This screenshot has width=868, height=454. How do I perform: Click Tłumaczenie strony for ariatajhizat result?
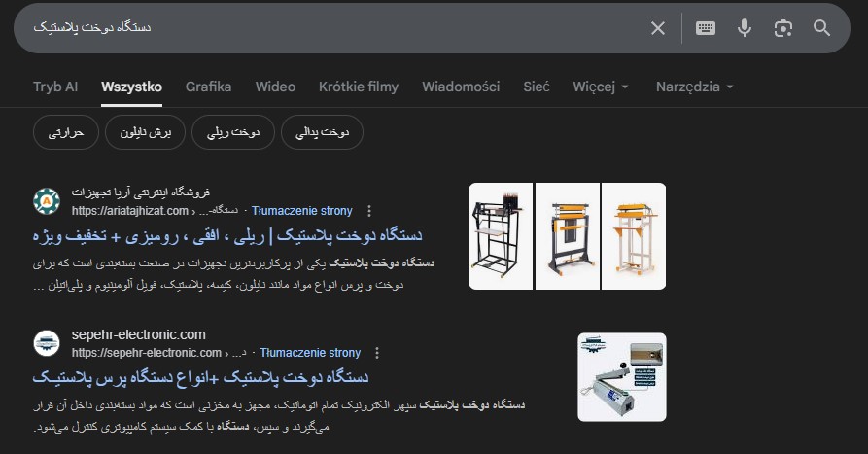pyautogui.click(x=301, y=211)
